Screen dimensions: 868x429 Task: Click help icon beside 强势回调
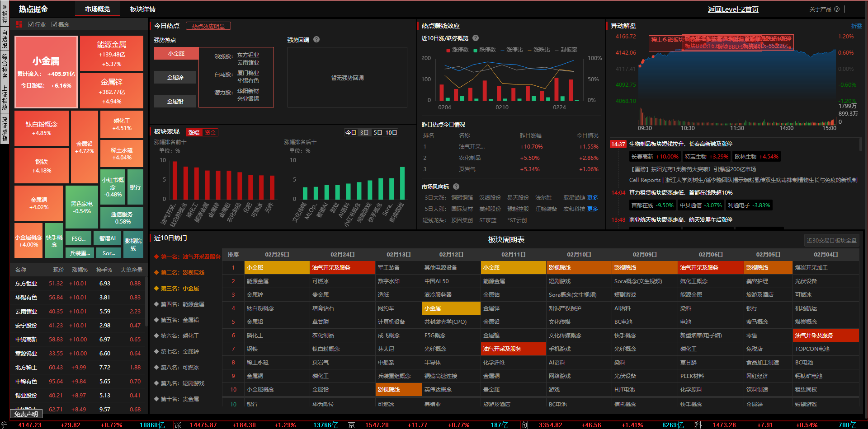pos(316,40)
